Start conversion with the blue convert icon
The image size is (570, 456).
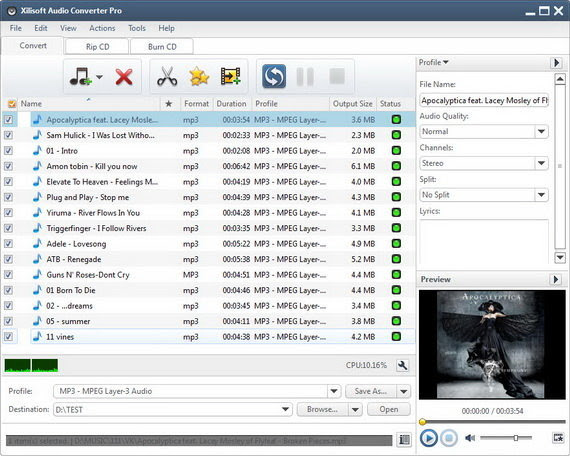(x=274, y=76)
